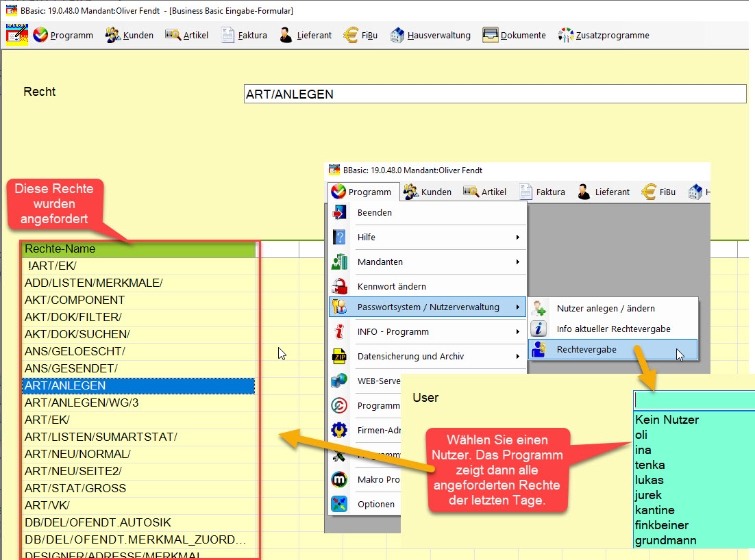This screenshot has width=755, height=560.
Task: Select the ART/EK/ row without the exclamation mark
Action: pos(138,420)
